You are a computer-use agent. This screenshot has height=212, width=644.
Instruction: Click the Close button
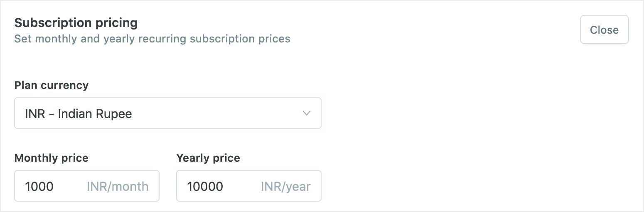pyautogui.click(x=604, y=30)
